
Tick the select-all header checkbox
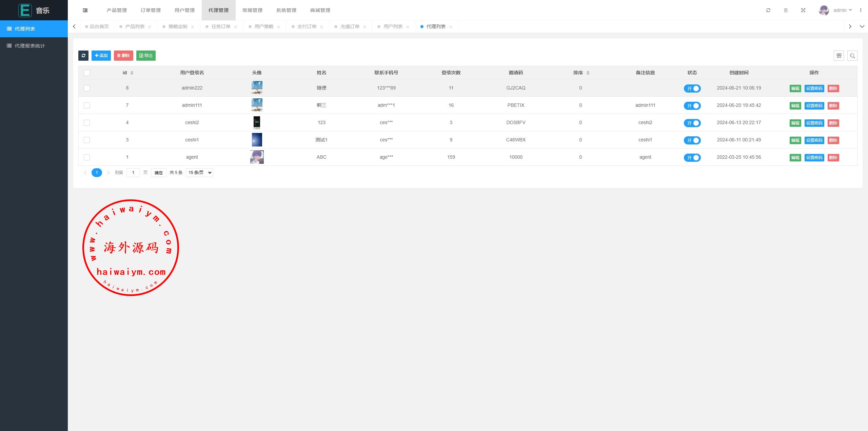pyautogui.click(x=87, y=73)
